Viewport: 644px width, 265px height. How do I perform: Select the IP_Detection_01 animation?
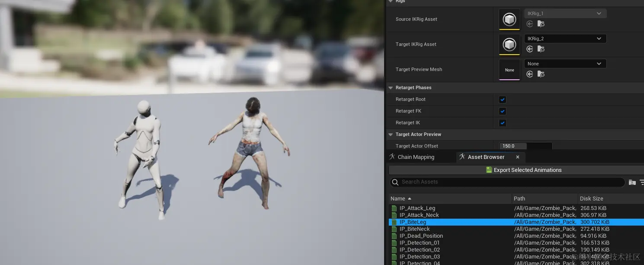(x=420, y=243)
